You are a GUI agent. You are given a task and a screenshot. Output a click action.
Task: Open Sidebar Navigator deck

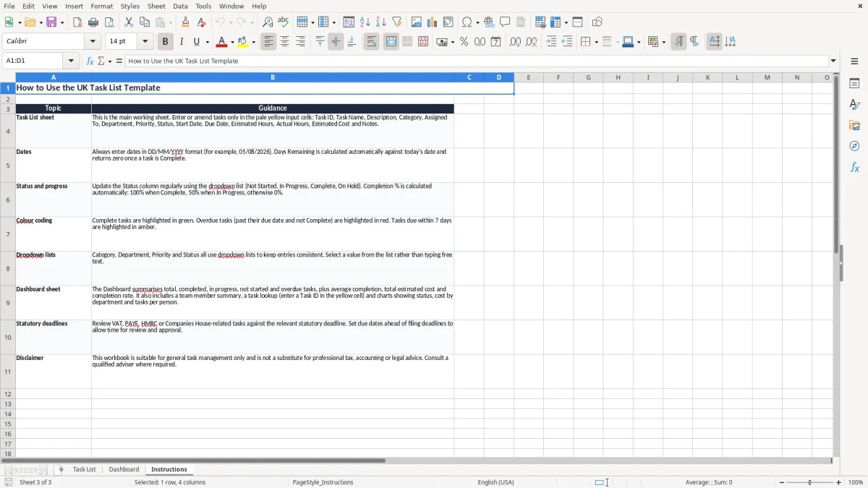tap(854, 146)
